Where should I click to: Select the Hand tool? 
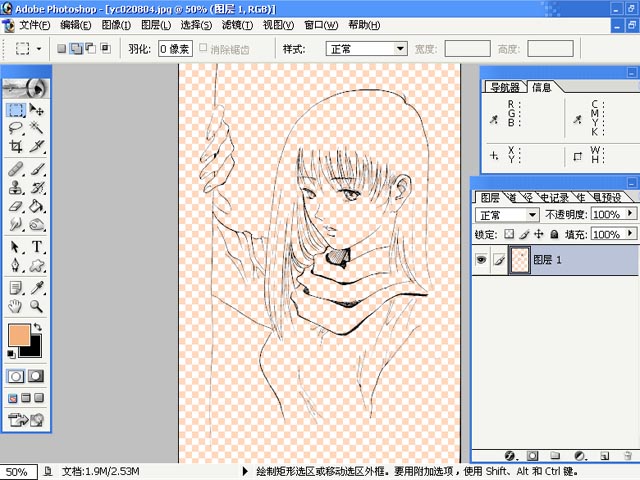pyautogui.click(x=16, y=306)
